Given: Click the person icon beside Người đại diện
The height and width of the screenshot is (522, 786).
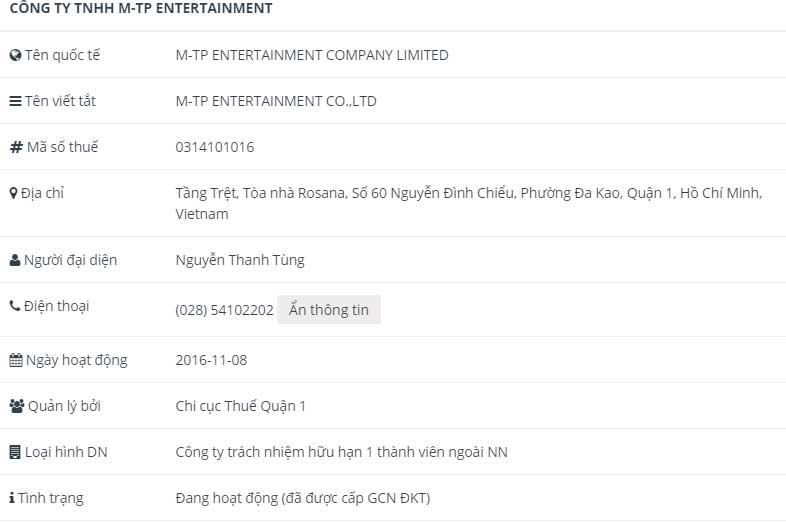Looking at the screenshot, I should pyautogui.click(x=15, y=261).
